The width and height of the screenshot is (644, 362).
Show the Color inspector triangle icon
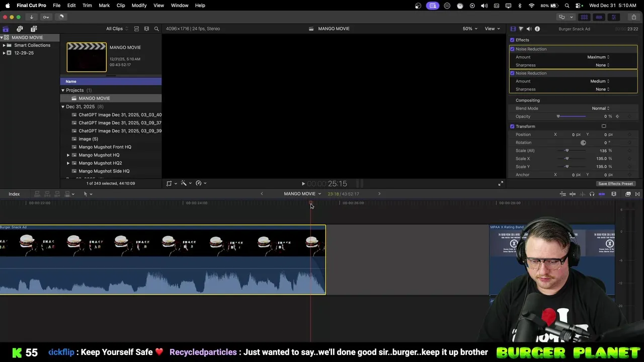click(521, 29)
